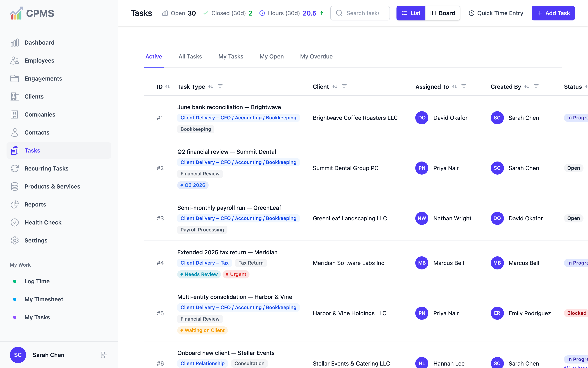This screenshot has width=588, height=368.
Task: Switch to Board view
Action: (442, 13)
